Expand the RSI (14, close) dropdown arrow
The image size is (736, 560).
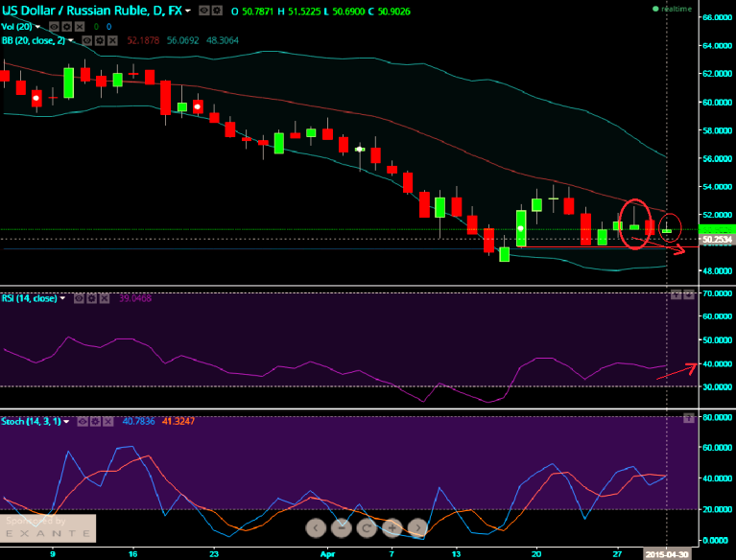pyautogui.click(x=63, y=298)
